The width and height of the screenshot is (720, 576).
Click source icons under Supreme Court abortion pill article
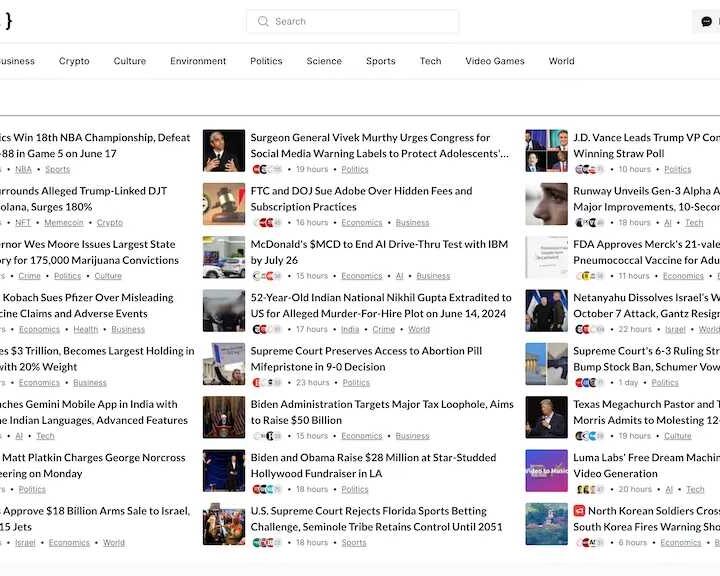pyautogui.click(x=265, y=383)
